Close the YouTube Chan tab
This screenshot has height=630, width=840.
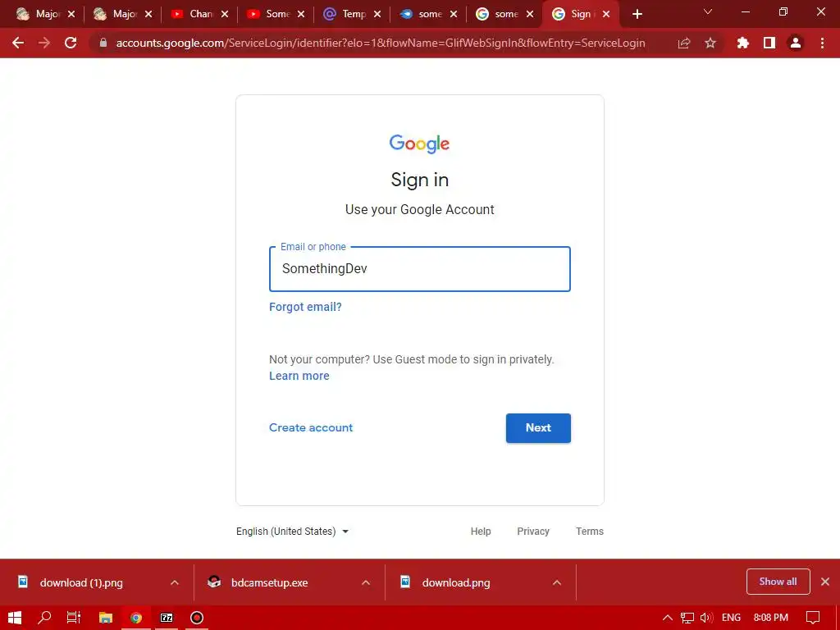(225, 14)
